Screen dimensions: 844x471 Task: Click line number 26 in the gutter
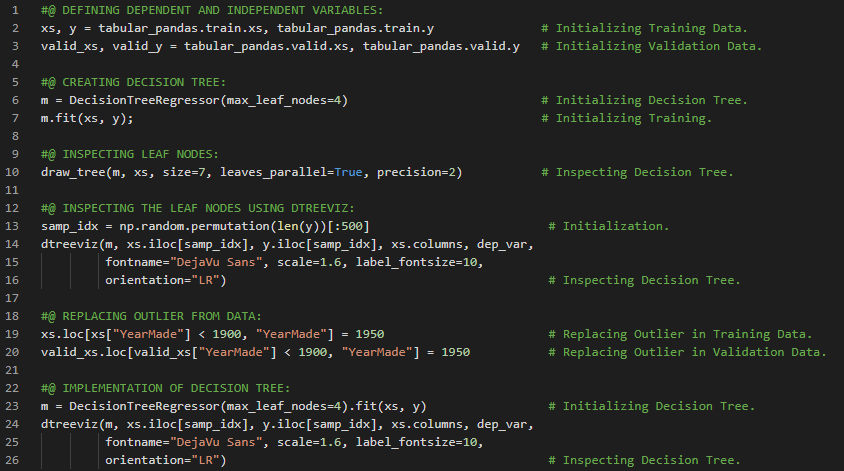13,460
